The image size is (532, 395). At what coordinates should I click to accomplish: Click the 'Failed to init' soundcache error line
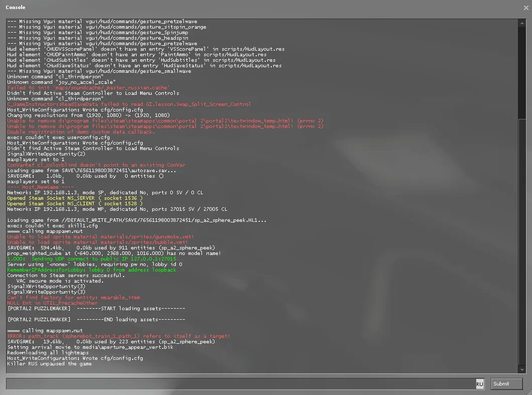pyautogui.click(x=88, y=87)
